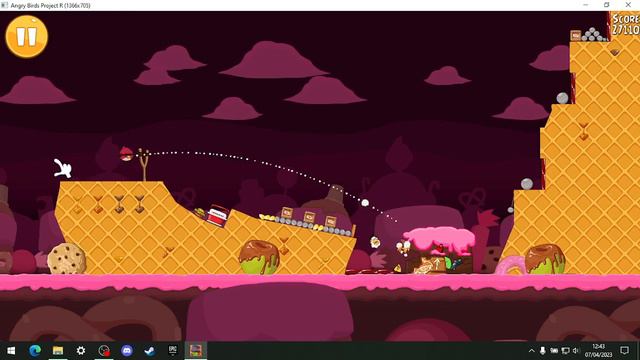Pause the game with the orange button
The width and height of the screenshot is (640, 360).
tap(27, 36)
